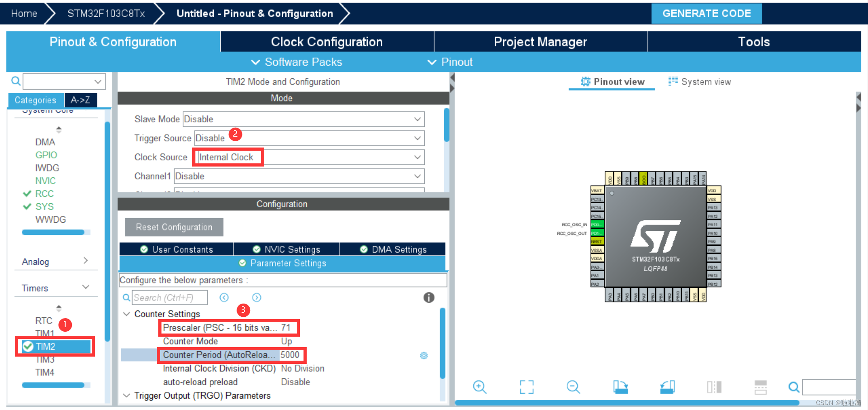Click the lower arrow on the right edge of the pinout panel
Viewport: 868px width, 410px height.
coord(859,108)
